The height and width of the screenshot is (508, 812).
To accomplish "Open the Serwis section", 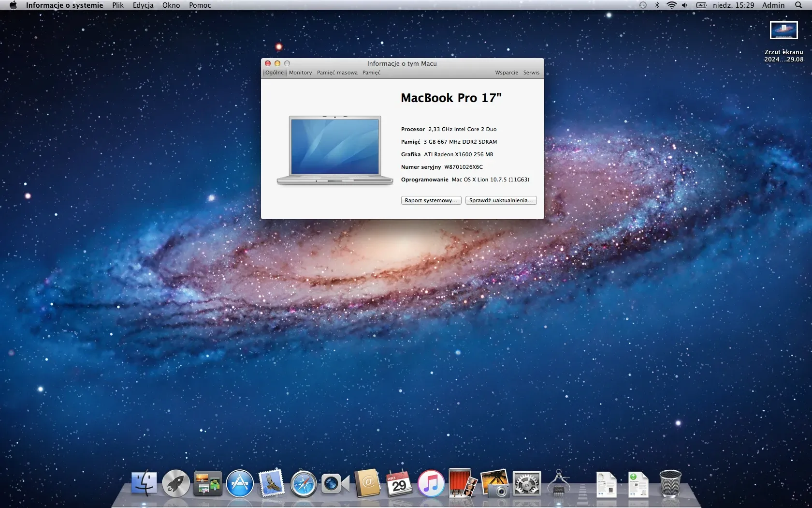I will (531, 73).
